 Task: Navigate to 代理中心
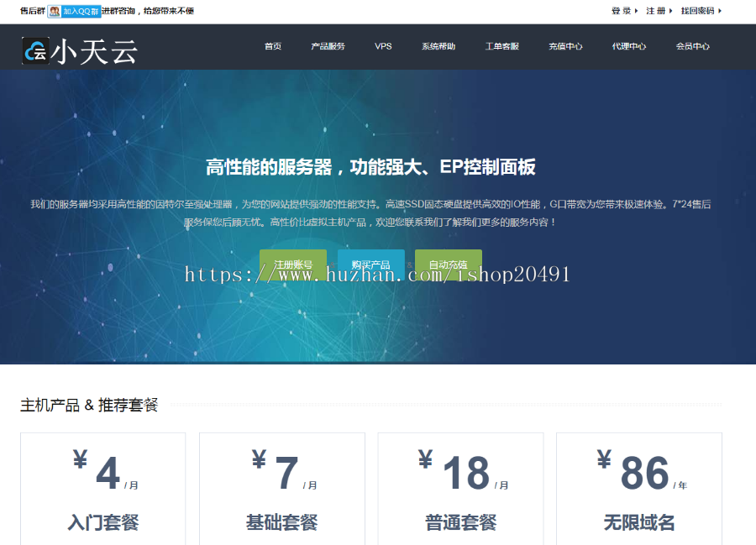(629, 47)
